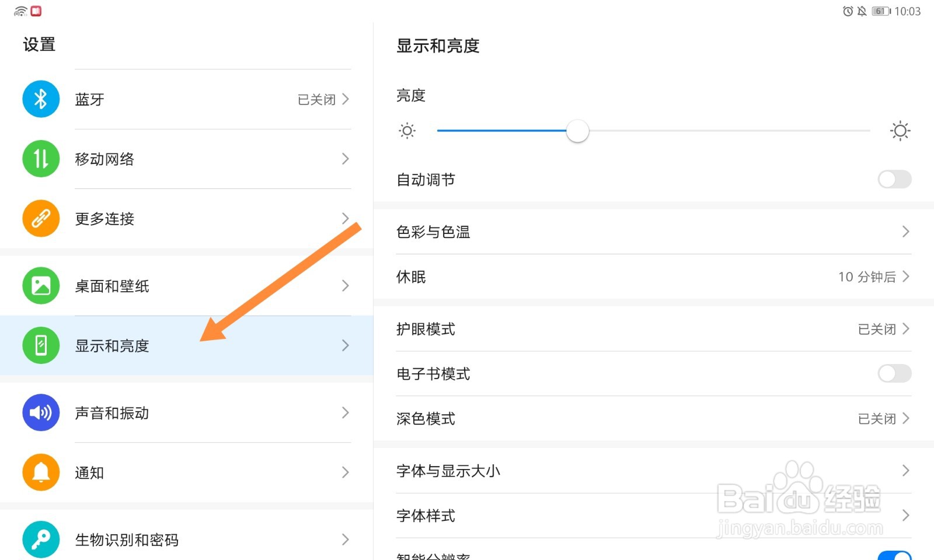Tap the Biometrics and password key icon
This screenshot has width=934, height=560.
41,540
